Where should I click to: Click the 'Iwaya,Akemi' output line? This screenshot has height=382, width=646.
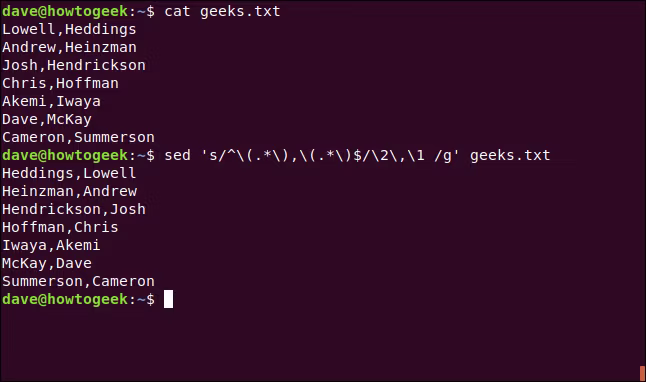(x=51, y=246)
